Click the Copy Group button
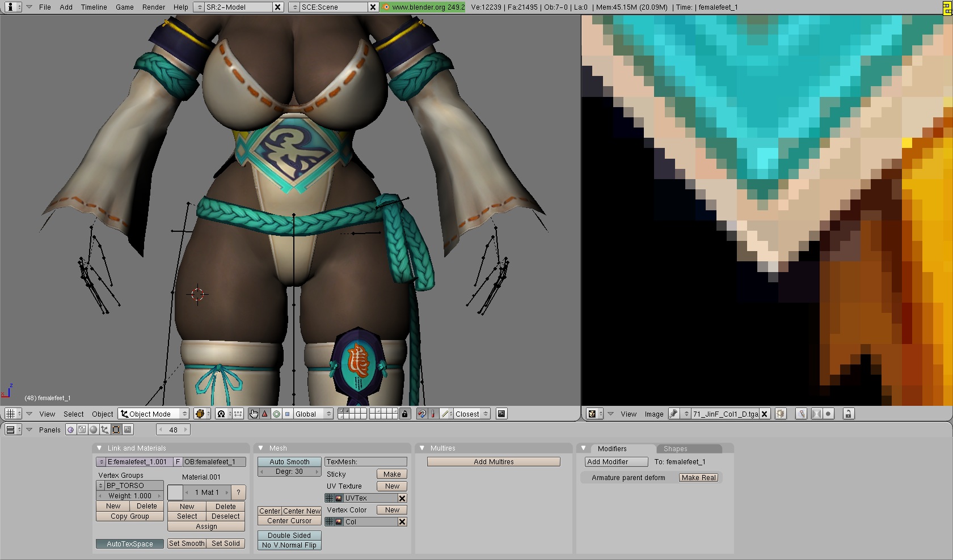Screen dimensions: 953x560 coord(130,516)
